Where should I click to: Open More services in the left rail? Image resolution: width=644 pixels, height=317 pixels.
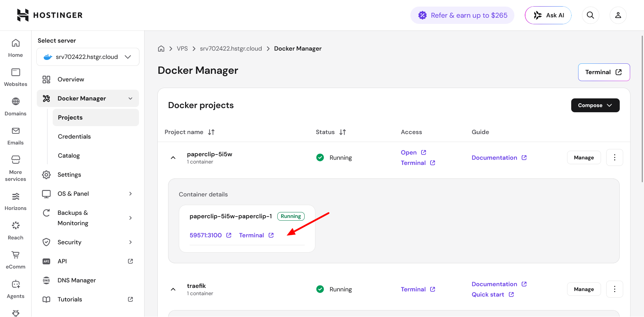[16, 168]
